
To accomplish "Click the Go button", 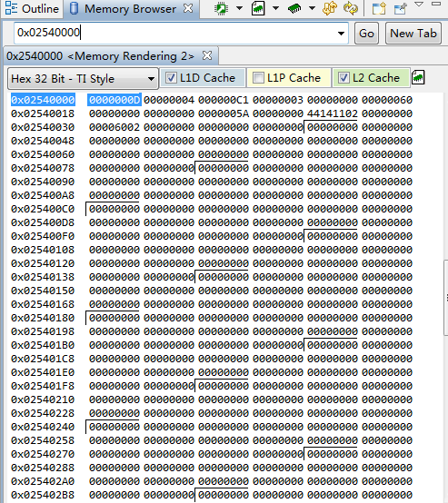I will tap(366, 34).
